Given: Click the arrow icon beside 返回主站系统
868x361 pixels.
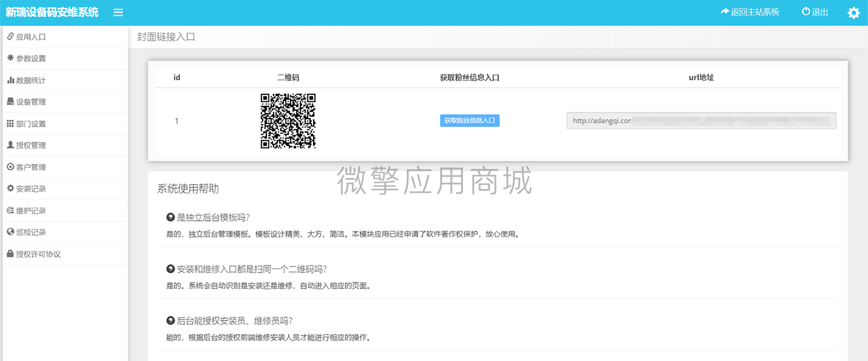Looking at the screenshot, I should 725,12.
